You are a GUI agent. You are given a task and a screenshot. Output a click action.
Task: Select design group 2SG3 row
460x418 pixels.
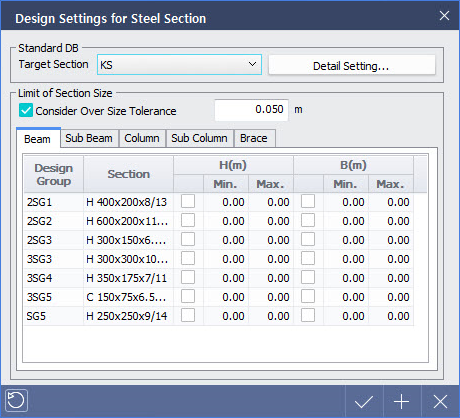[x=54, y=240]
